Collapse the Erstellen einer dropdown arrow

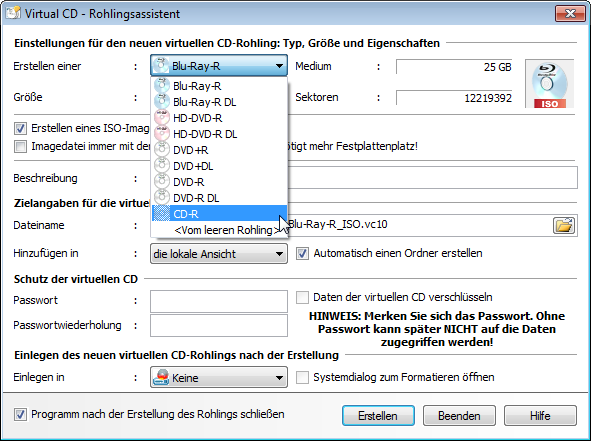tap(279, 66)
